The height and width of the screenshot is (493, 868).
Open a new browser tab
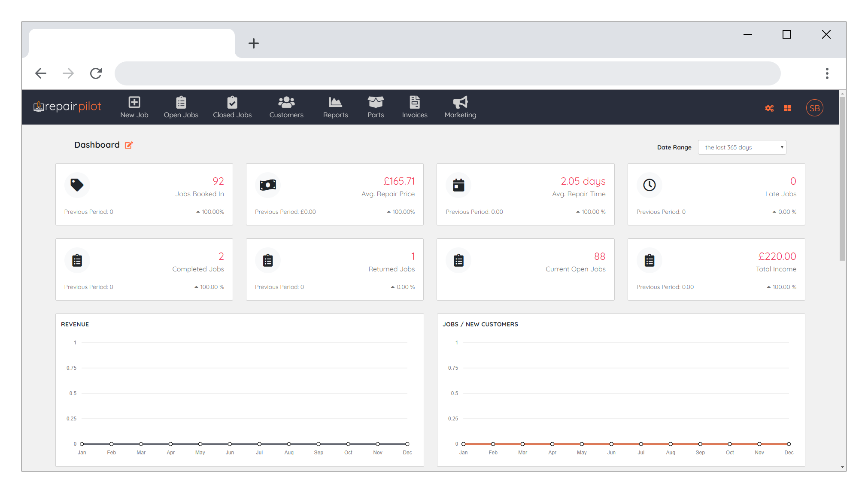pyautogui.click(x=254, y=43)
